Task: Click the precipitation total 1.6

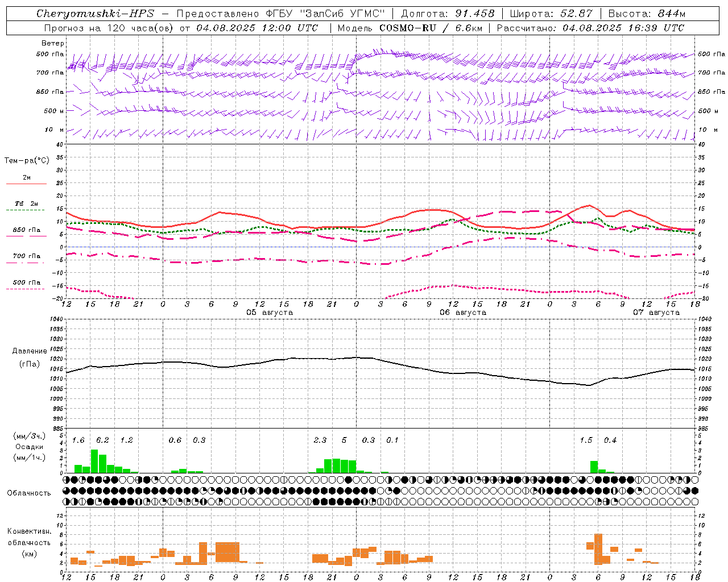Action: [x=78, y=440]
